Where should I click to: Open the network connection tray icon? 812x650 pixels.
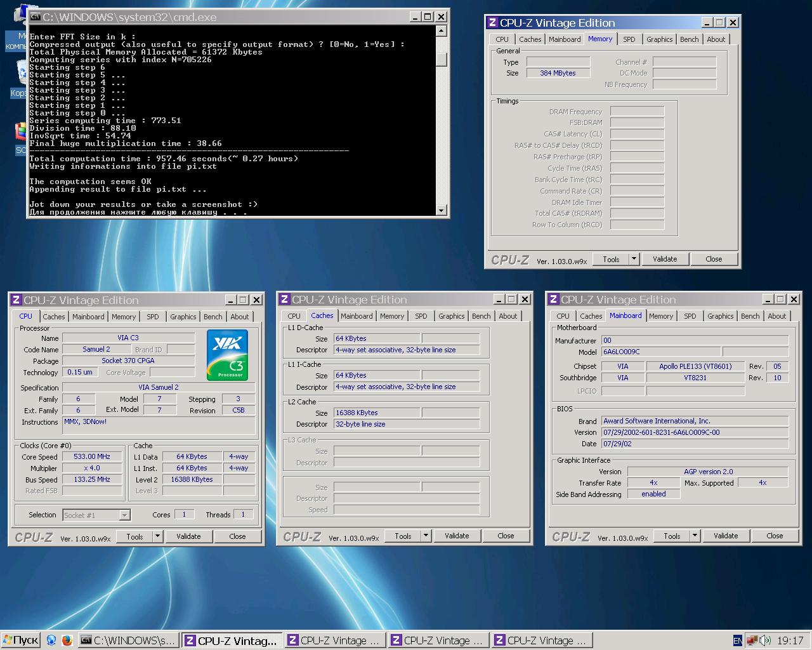(752, 640)
